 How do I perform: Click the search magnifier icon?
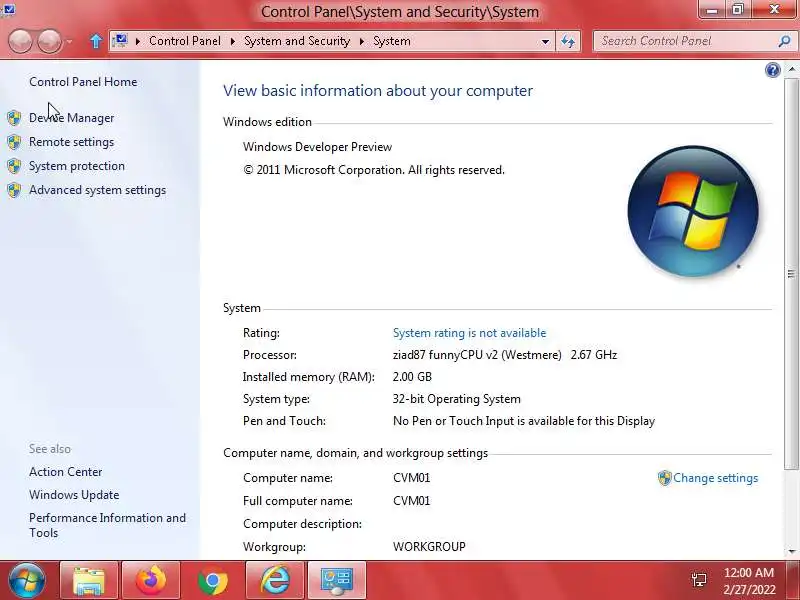785,41
